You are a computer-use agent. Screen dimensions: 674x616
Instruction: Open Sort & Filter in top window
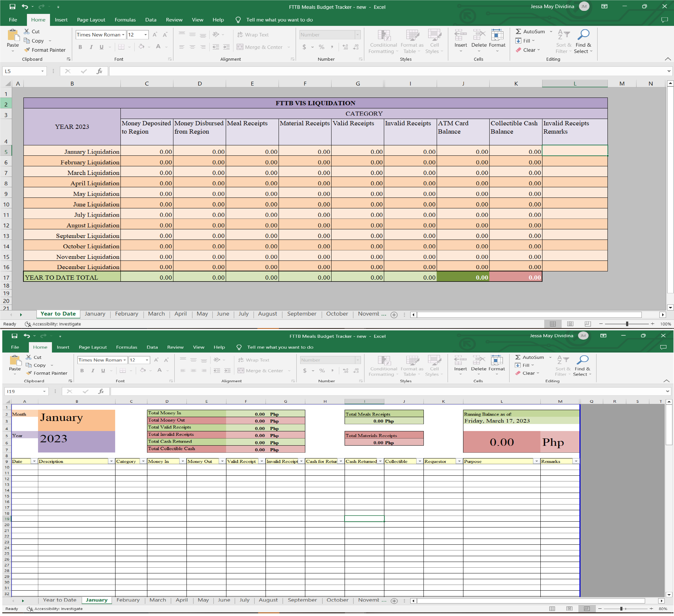click(x=564, y=41)
